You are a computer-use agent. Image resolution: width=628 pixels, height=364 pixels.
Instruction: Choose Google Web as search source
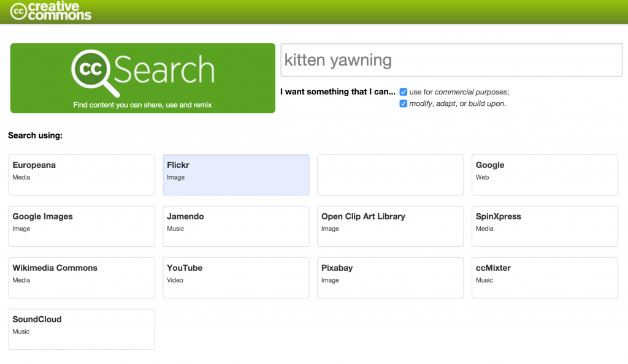click(x=545, y=175)
